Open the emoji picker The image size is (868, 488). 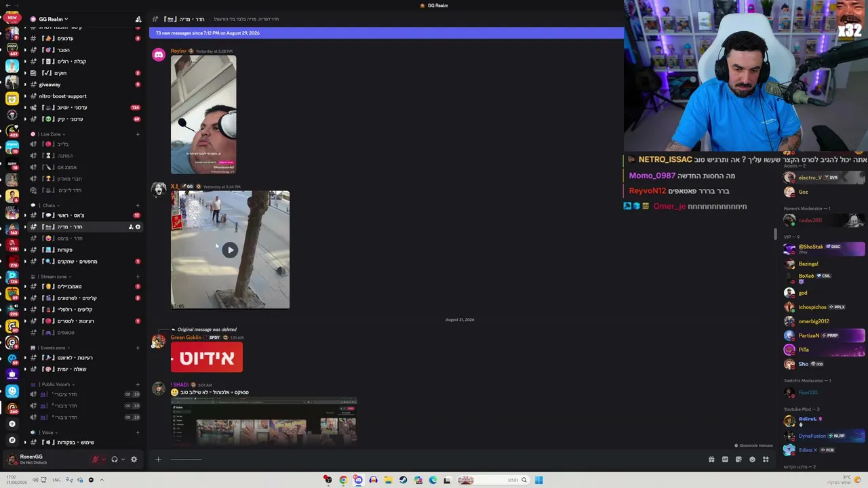tap(752, 460)
